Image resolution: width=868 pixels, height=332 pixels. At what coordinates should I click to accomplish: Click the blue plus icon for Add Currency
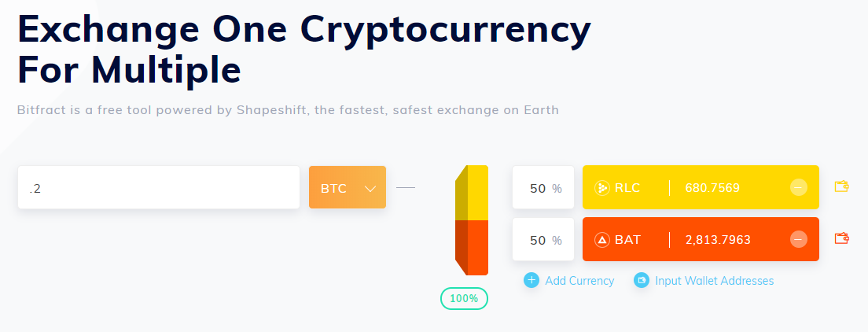click(x=531, y=280)
